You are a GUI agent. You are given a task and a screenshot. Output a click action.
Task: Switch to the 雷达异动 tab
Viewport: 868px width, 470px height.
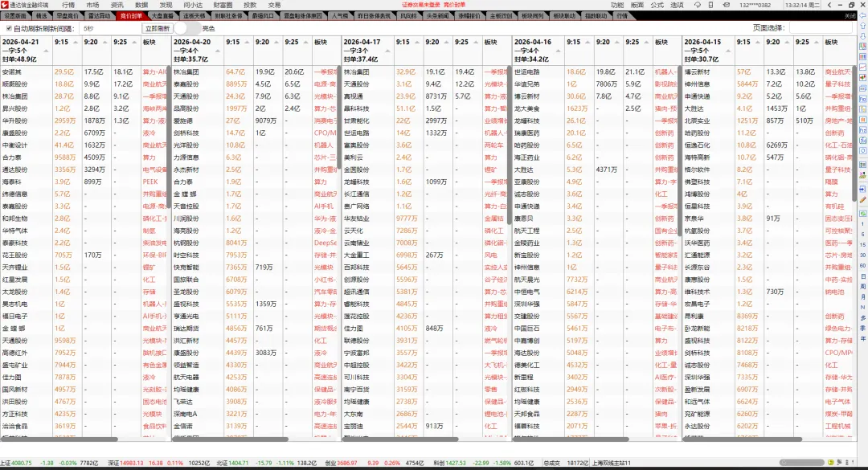coord(99,16)
